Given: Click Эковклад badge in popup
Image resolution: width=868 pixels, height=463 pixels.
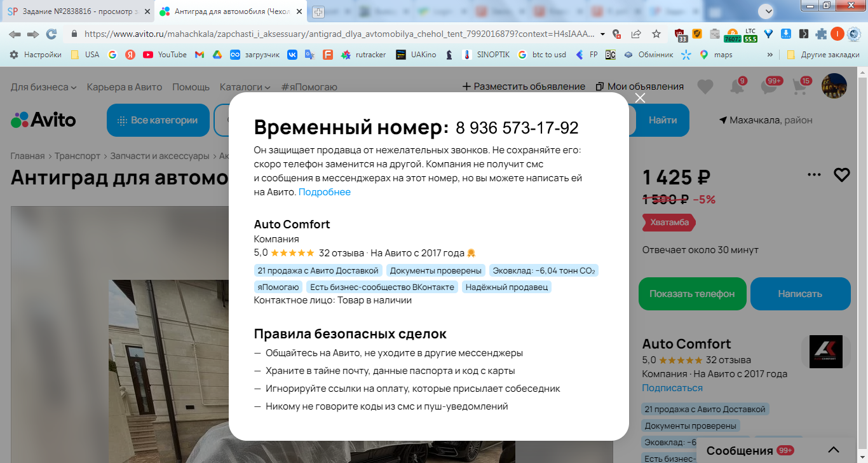Looking at the screenshot, I should [x=544, y=270].
